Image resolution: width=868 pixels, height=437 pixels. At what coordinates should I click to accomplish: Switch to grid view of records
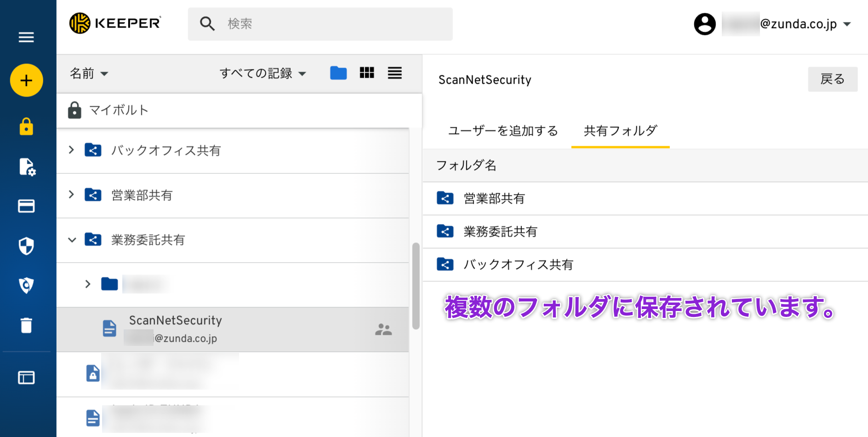366,73
